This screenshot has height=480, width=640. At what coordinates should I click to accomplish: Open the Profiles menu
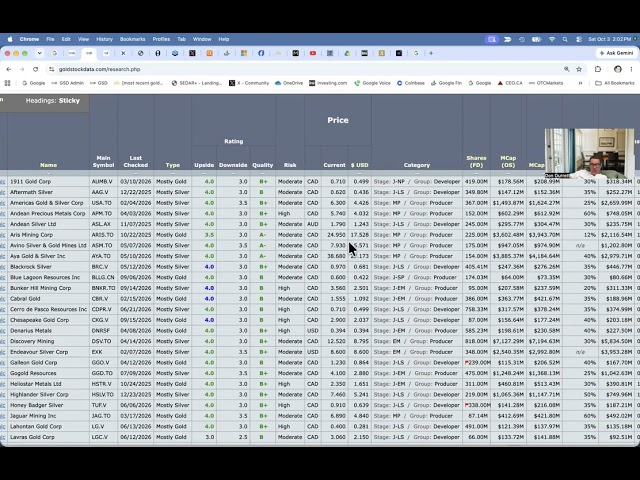click(161, 39)
